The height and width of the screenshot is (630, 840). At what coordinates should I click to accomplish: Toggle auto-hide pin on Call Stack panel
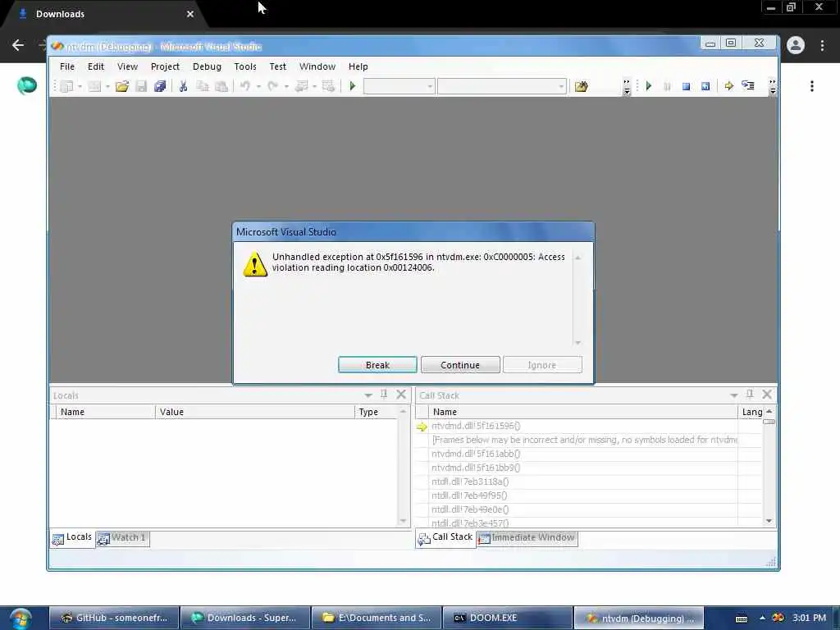coord(750,395)
